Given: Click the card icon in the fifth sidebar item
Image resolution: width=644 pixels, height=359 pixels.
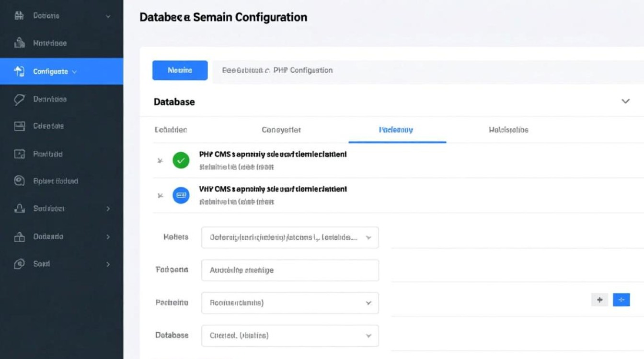Looking at the screenshot, I should [19, 126].
